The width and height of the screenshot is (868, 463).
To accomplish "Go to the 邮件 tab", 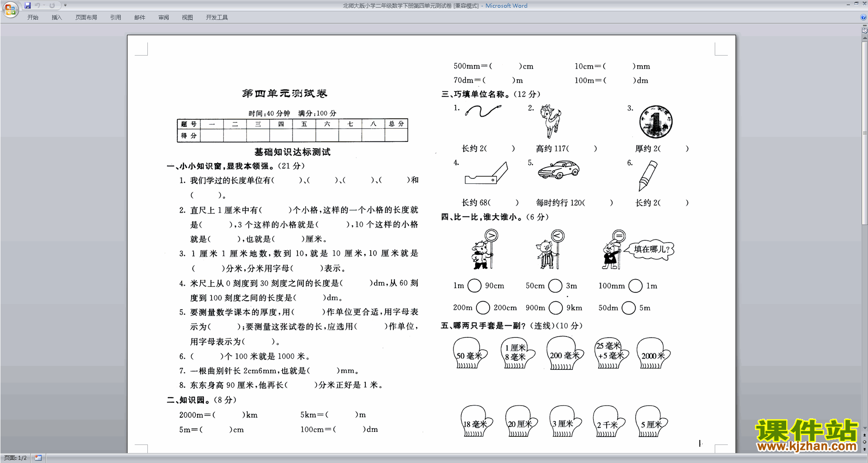I will point(140,18).
